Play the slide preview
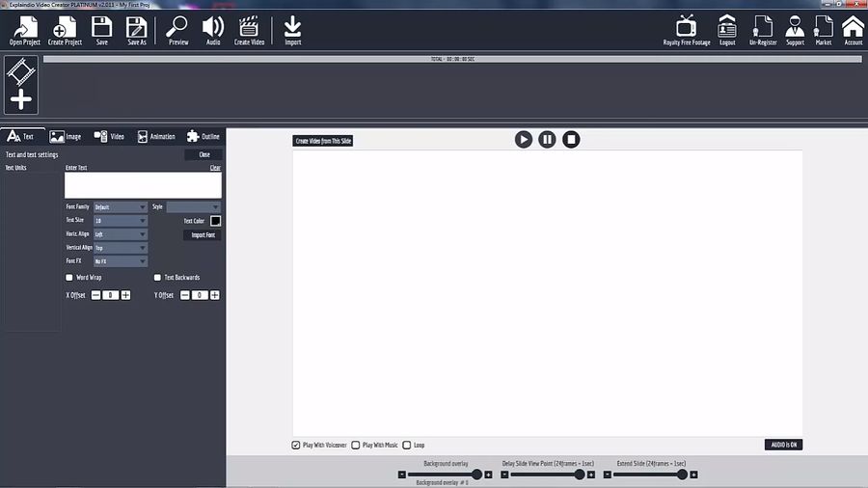 (x=523, y=140)
